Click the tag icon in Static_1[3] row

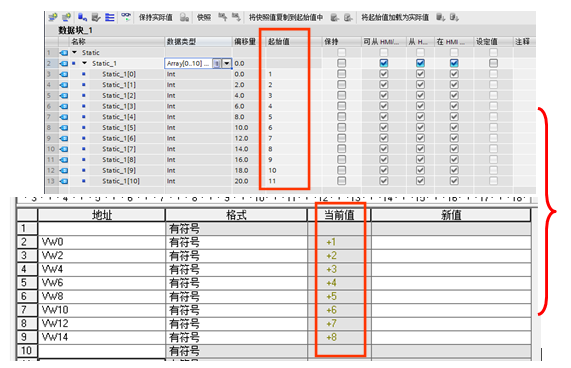pos(64,106)
